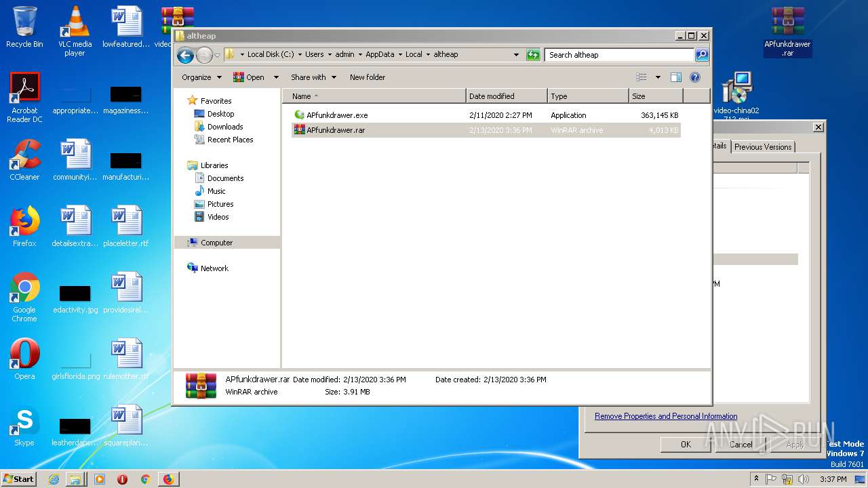Open Music library
This screenshot has width=868, height=488.
point(216,191)
